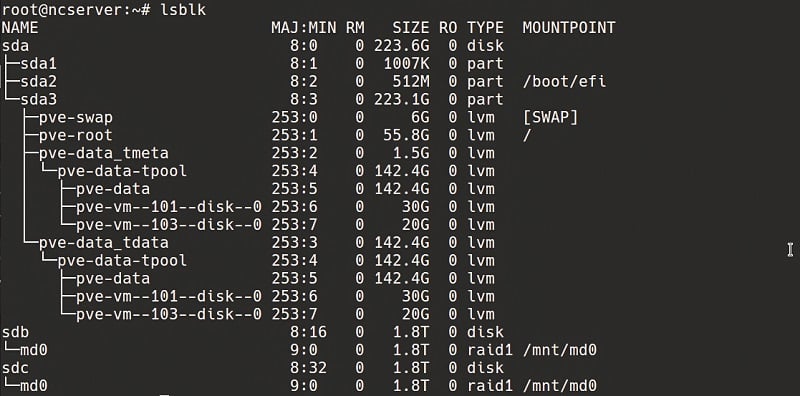The image size is (800, 396).
Task: Select the pve-data_tmeta volume
Action: coord(104,153)
